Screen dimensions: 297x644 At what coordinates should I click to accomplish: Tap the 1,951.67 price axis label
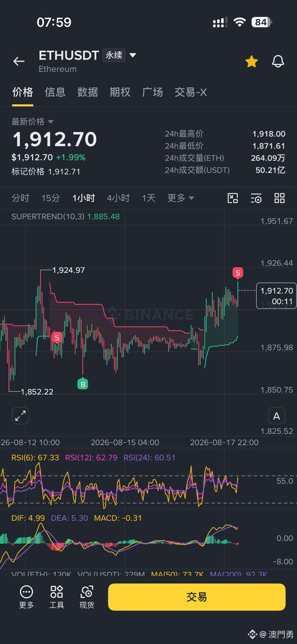277,221
